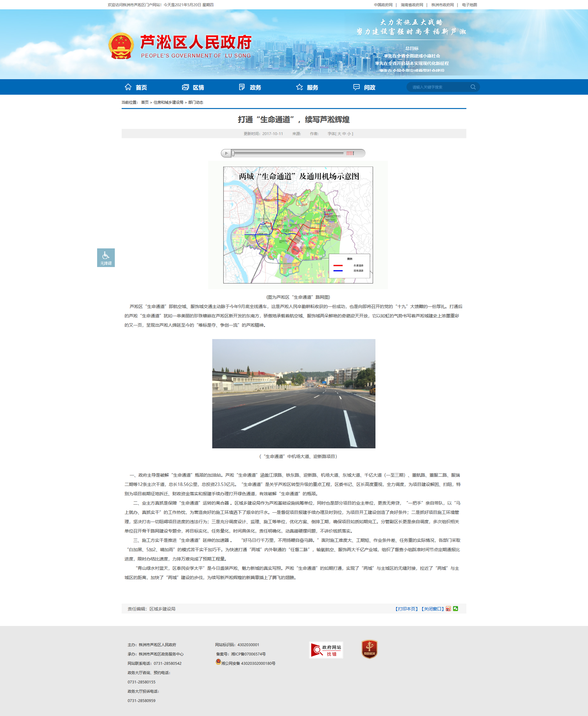Click the home icon beside 首页
588x716 pixels.
(x=128, y=87)
